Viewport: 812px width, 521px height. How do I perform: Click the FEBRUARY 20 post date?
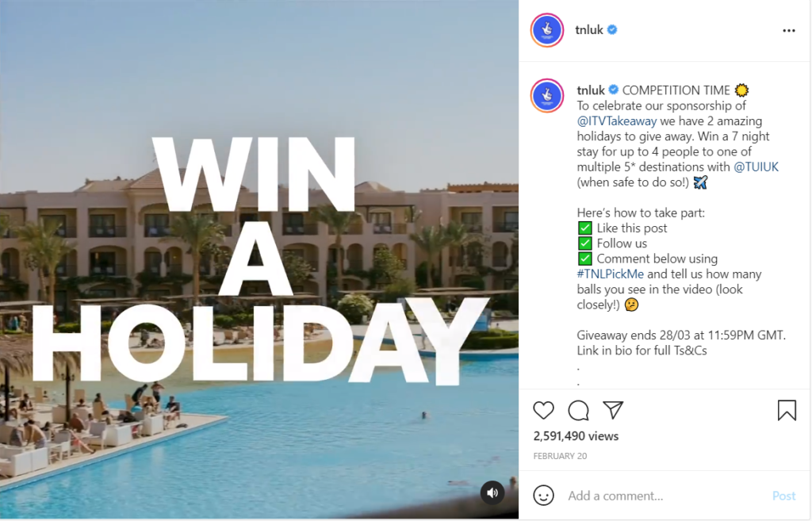560,456
